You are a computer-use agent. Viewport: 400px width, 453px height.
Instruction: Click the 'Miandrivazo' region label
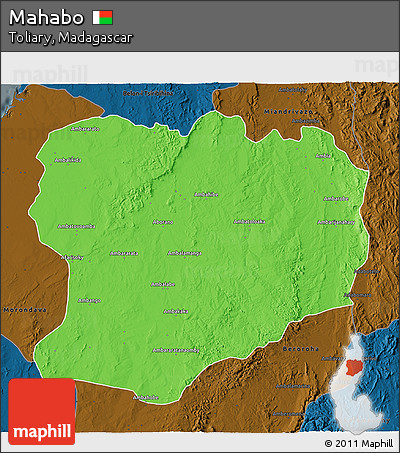(288, 112)
